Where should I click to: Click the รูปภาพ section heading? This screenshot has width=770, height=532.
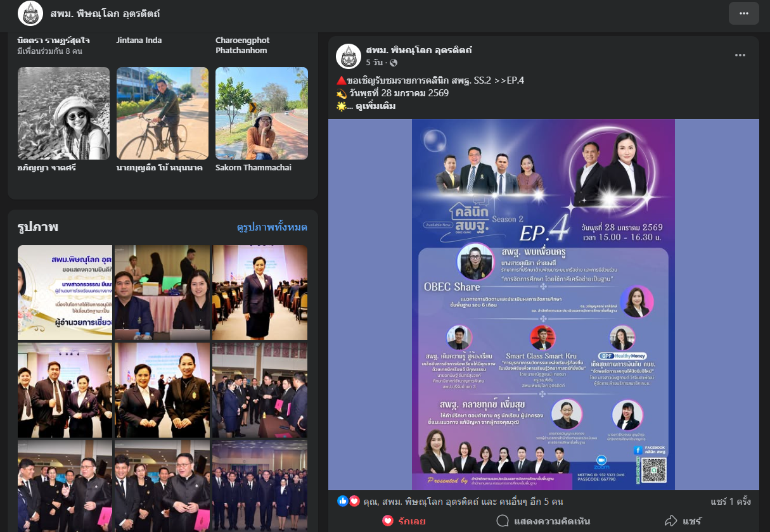(38, 227)
